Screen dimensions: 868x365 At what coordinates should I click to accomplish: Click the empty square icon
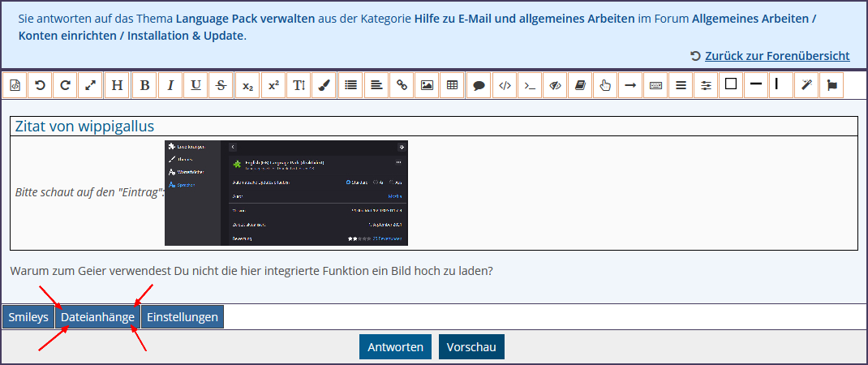tap(731, 85)
